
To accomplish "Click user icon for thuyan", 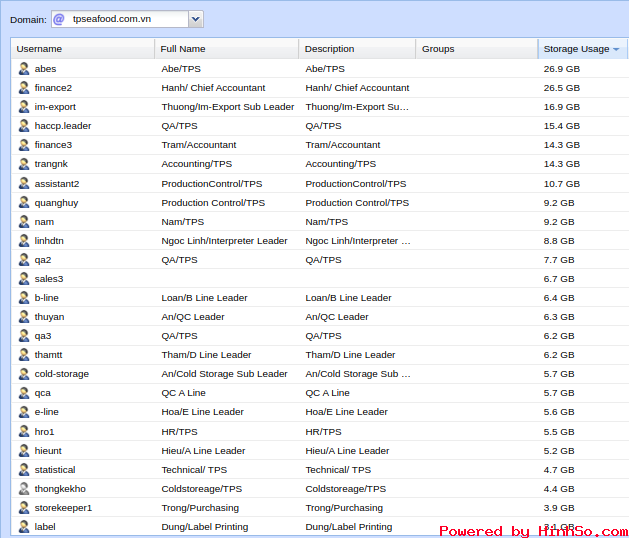I will click(24, 317).
